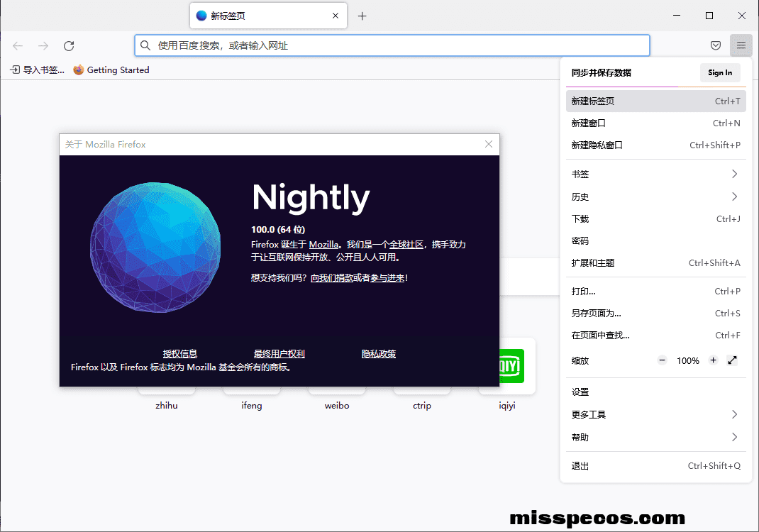The image size is (759, 532).
Task: Click the back navigation arrow
Action: 17,45
